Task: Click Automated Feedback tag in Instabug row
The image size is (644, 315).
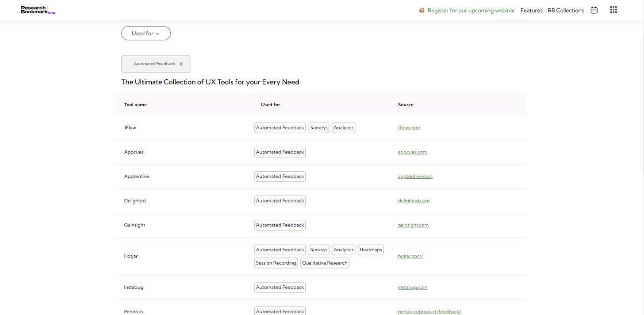Action: (280, 288)
